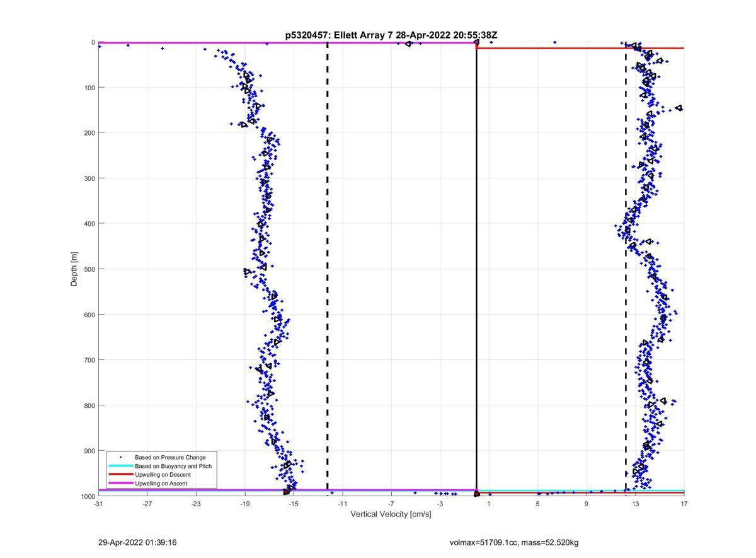Click the x-axis tick label '17'
This screenshot has height=558, width=756.
pyautogui.click(x=684, y=504)
